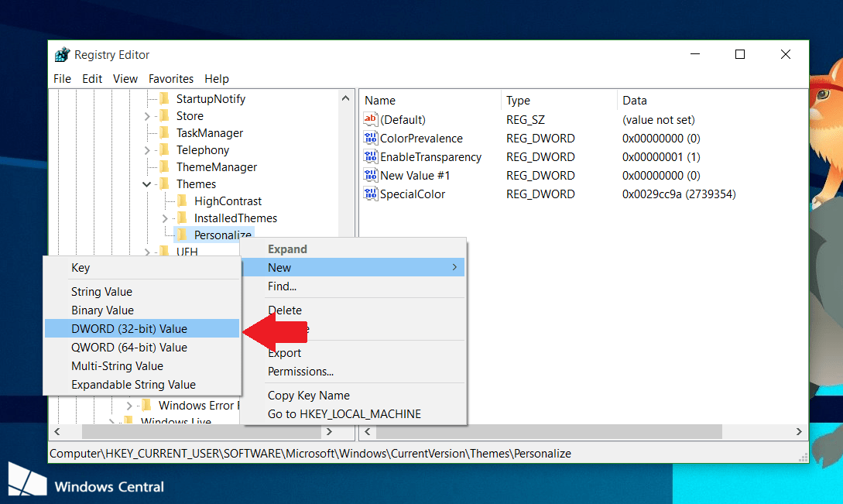The height and width of the screenshot is (504, 843).
Task: Select Copy Key Name option
Action: pyautogui.click(x=309, y=396)
